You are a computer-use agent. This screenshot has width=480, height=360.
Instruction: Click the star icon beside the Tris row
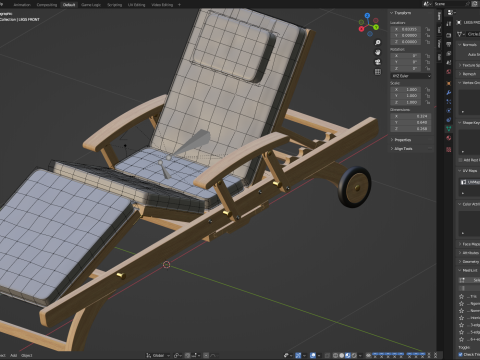pos(462,296)
